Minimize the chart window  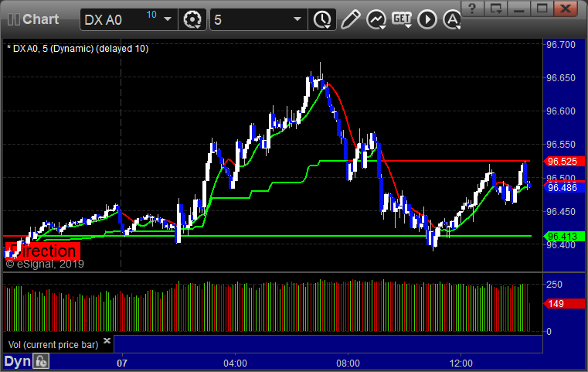tap(519, 9)
